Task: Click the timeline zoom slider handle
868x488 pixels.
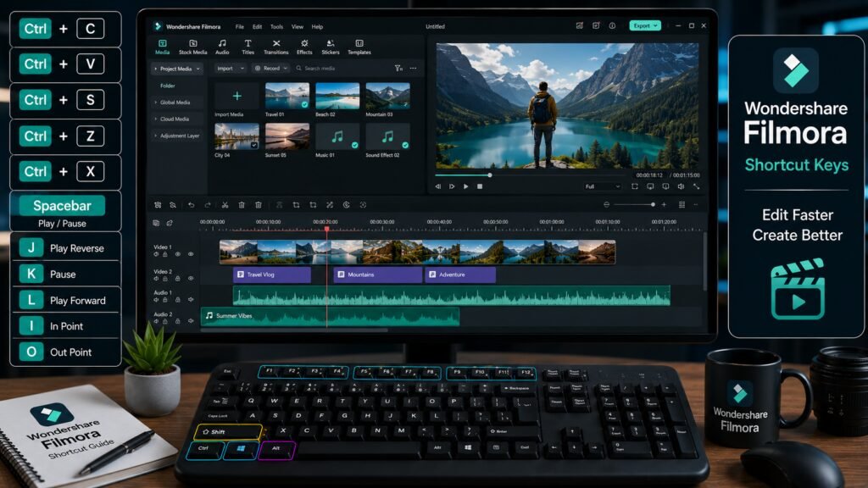Action: (x=654, y=205)
